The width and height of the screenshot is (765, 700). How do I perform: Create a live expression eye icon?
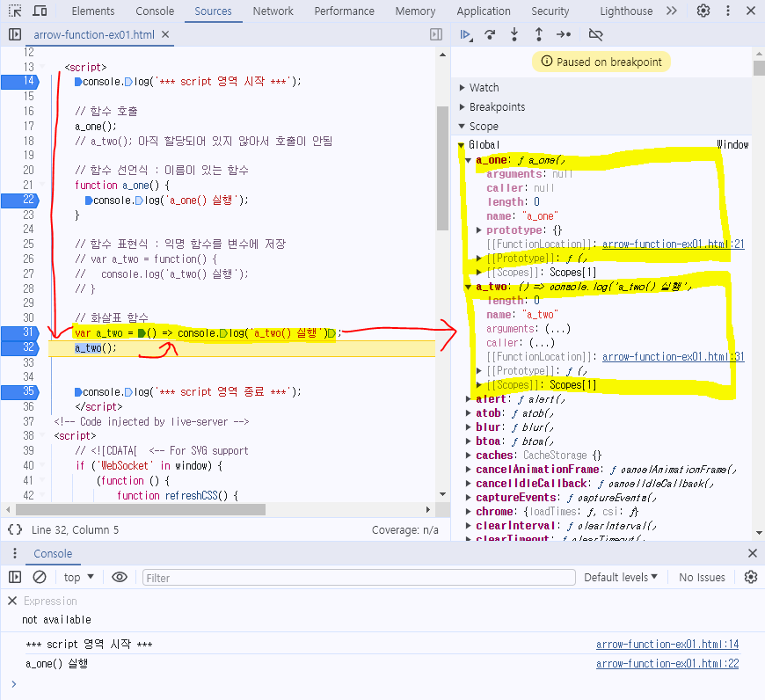pos(120,578)
